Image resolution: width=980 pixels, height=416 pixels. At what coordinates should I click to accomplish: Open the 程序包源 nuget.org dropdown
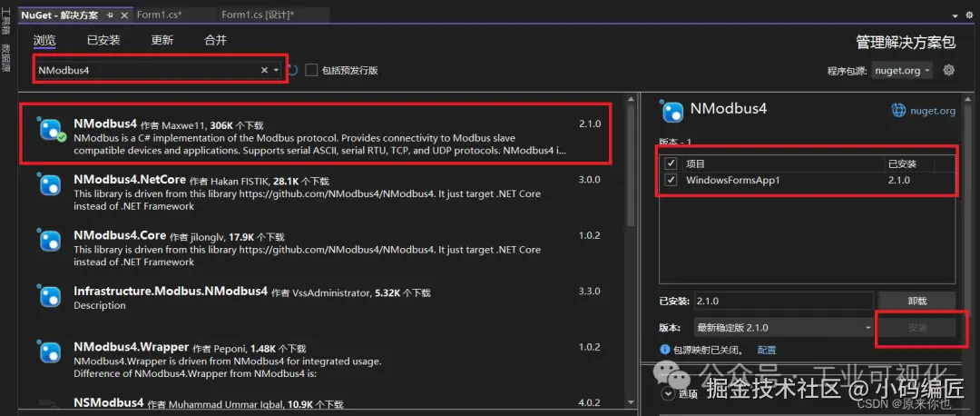903,71
